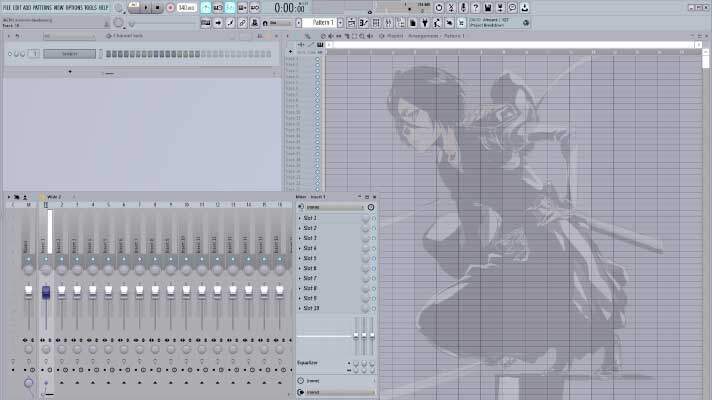Open the Pattern 1 selector dropdown
Screen dimensions: 712x400
324,22
